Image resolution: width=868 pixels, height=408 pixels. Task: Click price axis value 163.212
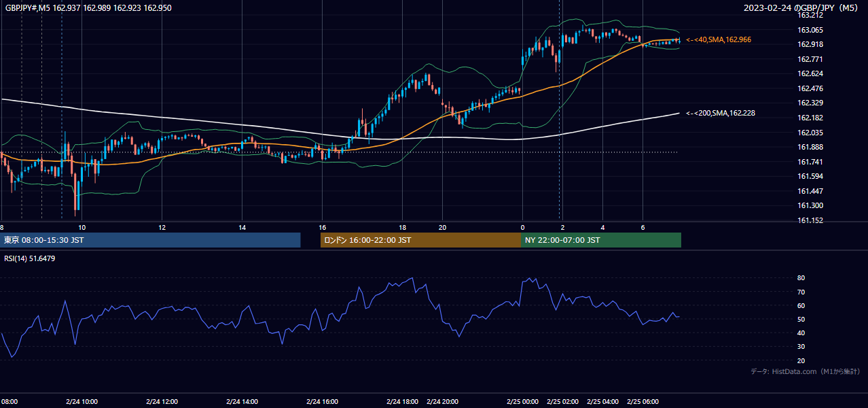tap(810, 15)
